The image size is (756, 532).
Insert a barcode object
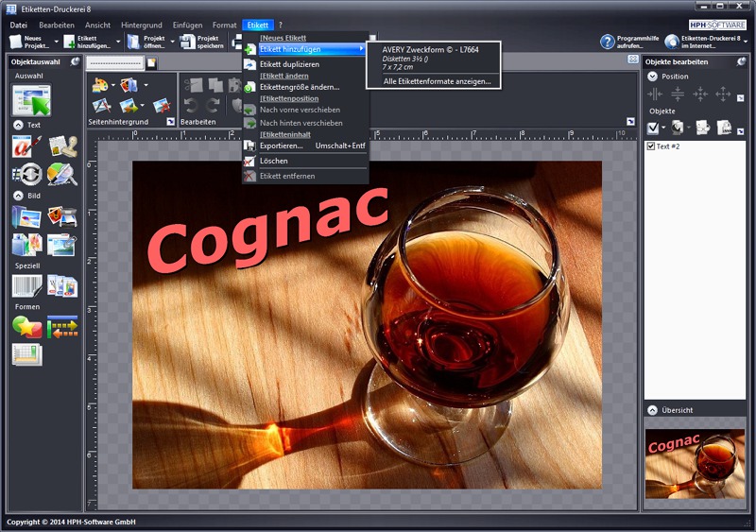pyautogui.click(x=27, y=286)
